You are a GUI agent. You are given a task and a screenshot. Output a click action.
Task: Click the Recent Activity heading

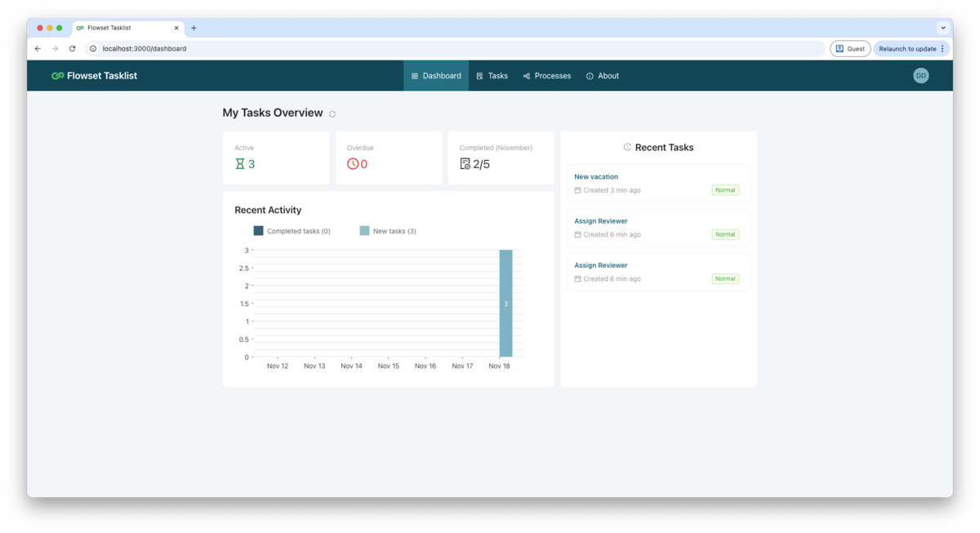point(268,210)
